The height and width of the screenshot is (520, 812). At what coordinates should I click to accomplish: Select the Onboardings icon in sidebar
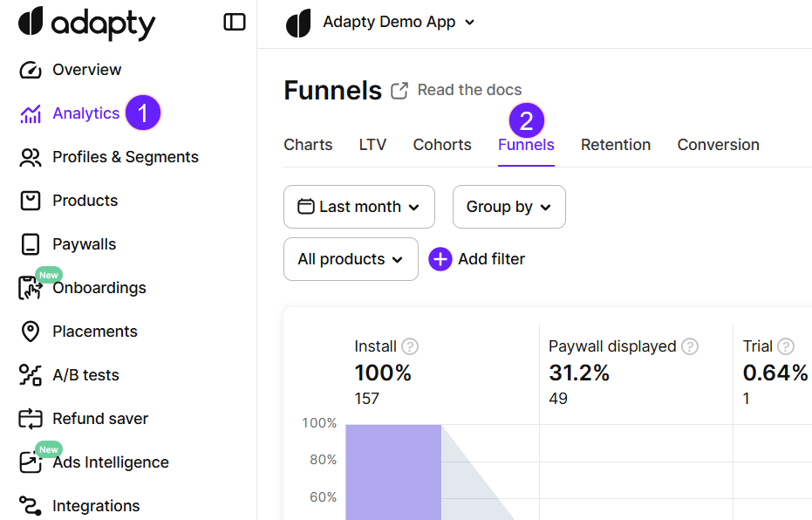31,287
